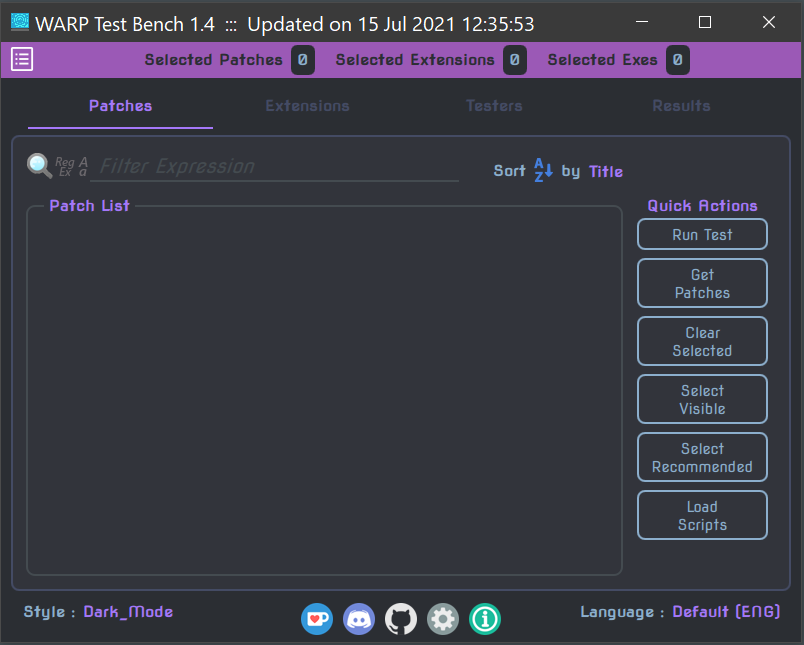Toggle the A-Z sort order icon
Image resolution: width=804 pixels, height=645 pixels.
543,170
